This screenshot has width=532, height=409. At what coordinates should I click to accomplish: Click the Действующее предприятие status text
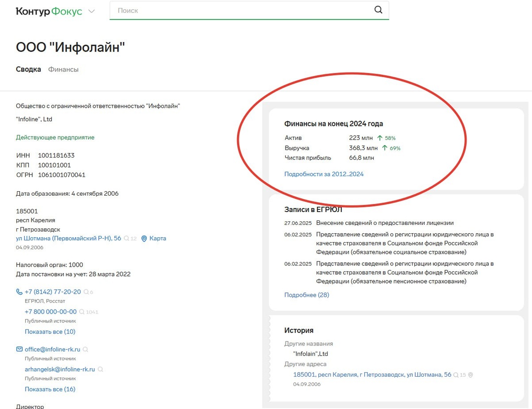coord(55,138)
